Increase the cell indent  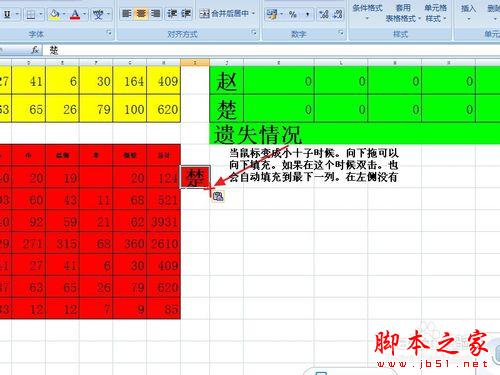pos(186,14)
